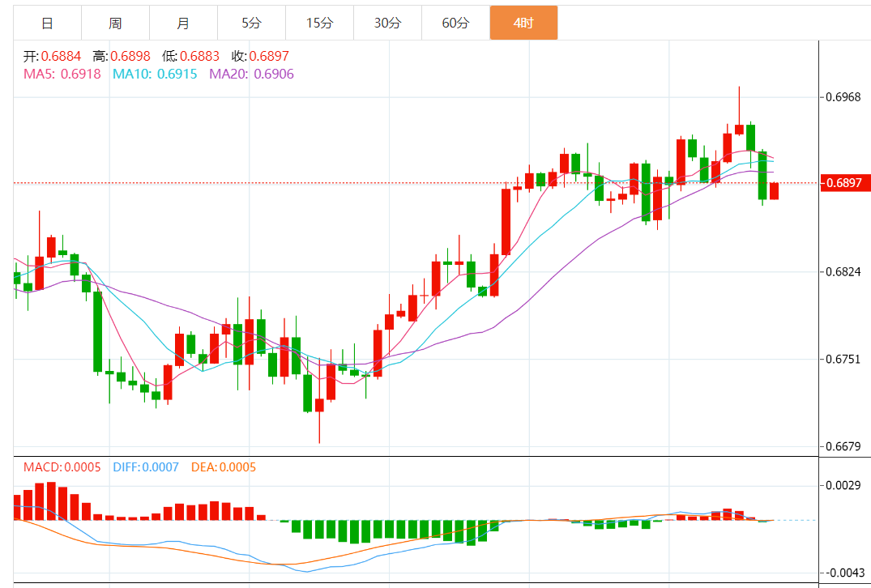Click the red 0.6897 current price tag
Viewport: 871px width, 588px height.
coord(845,183)
